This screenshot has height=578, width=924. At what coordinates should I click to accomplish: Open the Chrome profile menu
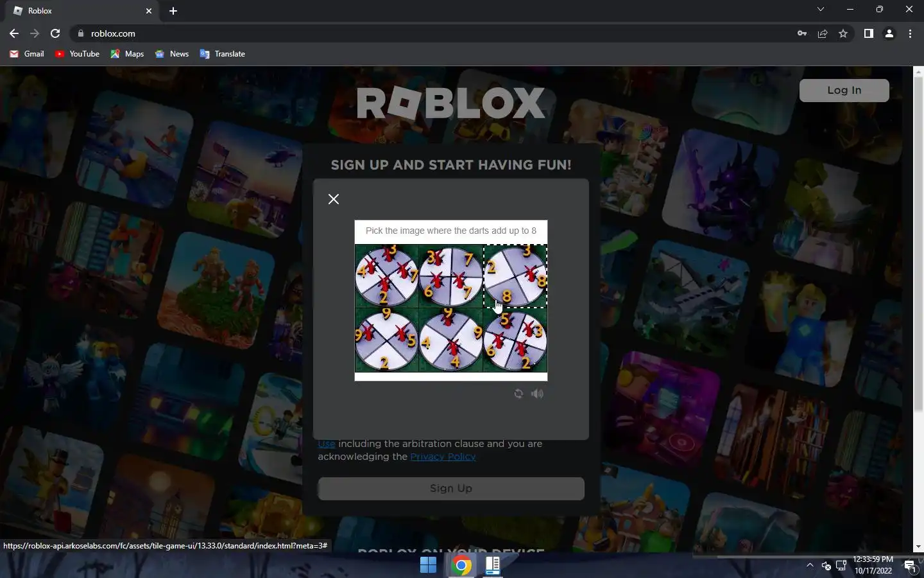pyautogui.click(x=889, y=33)
